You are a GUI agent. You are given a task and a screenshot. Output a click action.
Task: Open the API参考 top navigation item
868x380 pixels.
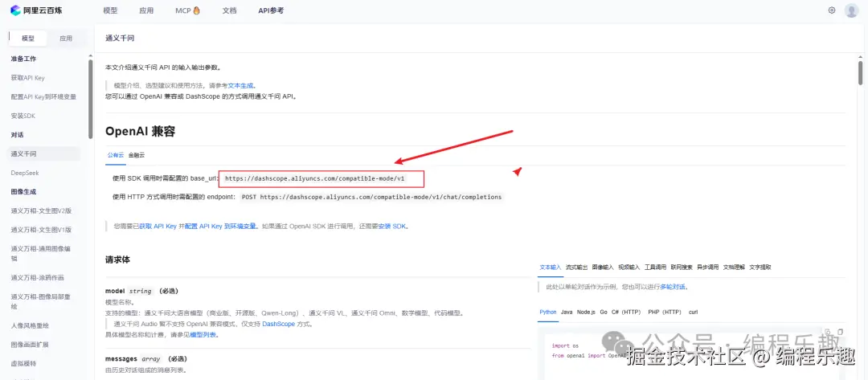(271, 10)
